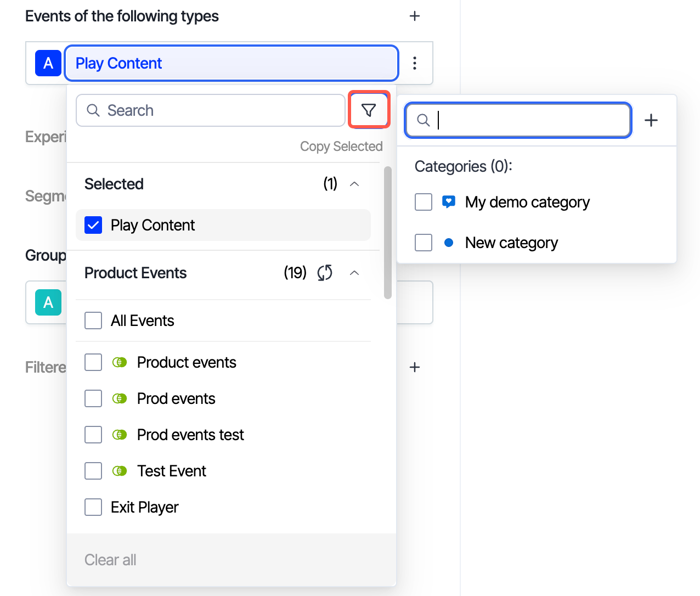Check the All Events checkbox
The width and height of the screenshot is (700, 596).
93,321
